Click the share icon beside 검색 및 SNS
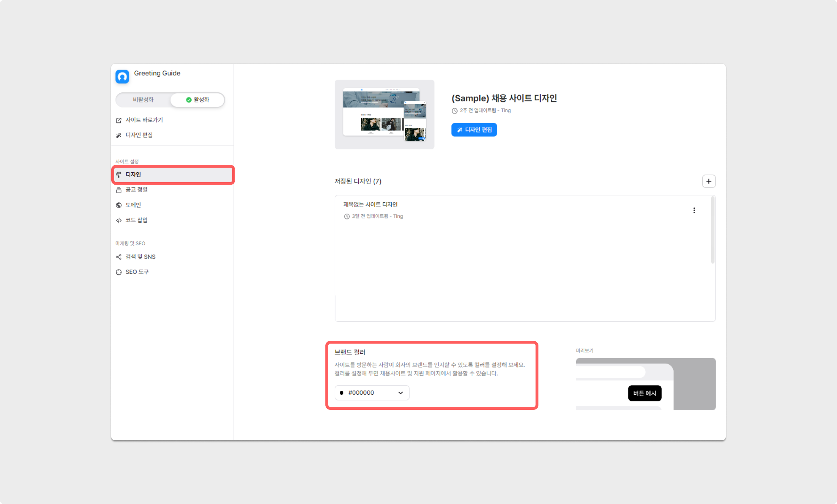Image resolution: width=837 pixels, height=504 pixels. coord(118,257)
